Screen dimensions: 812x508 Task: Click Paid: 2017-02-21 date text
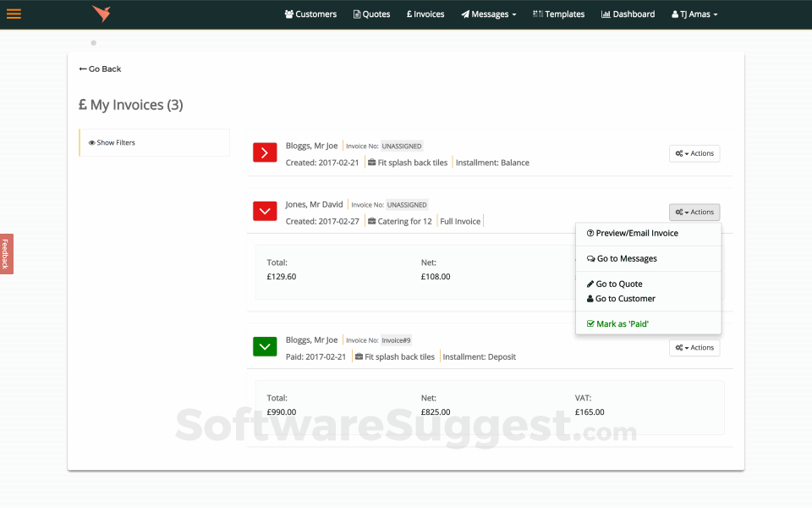(x=315, y=357)
